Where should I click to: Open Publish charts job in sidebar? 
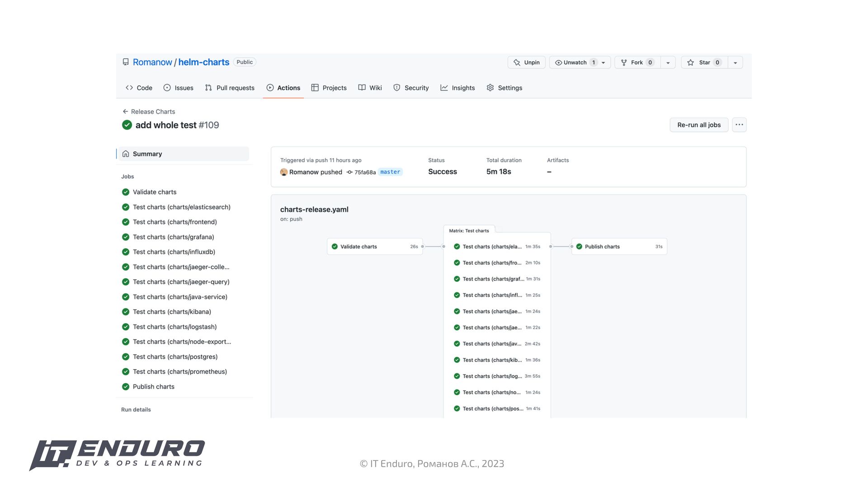153,386
